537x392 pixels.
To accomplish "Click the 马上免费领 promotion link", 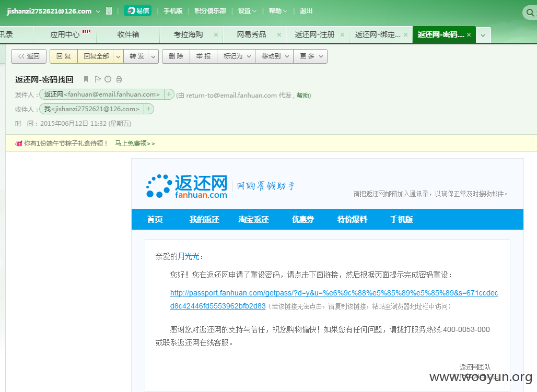I will coord(135,144).
